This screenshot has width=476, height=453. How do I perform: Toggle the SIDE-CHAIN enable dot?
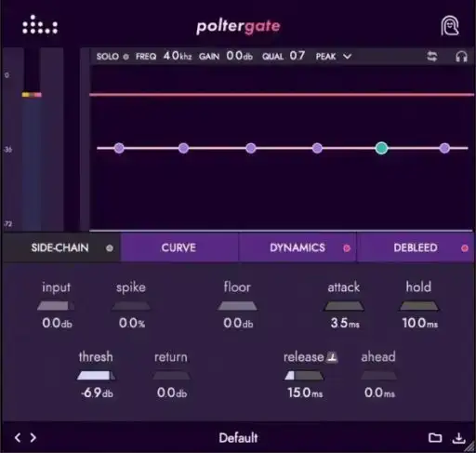(x=110, y=248)
